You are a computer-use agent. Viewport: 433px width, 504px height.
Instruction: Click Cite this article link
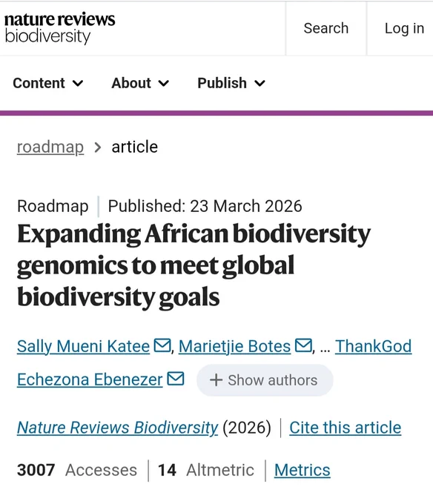(x=346, y=428)
